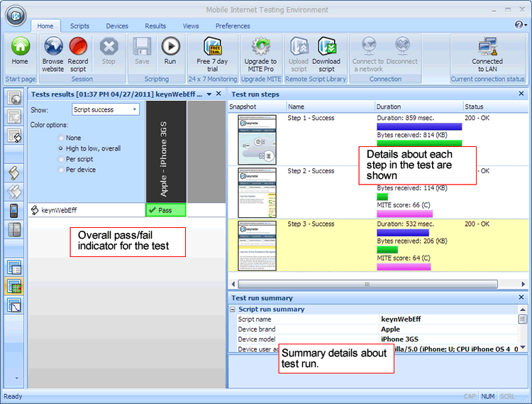Select High to low, overall option
532x404 pixels.
click(61, 148)
